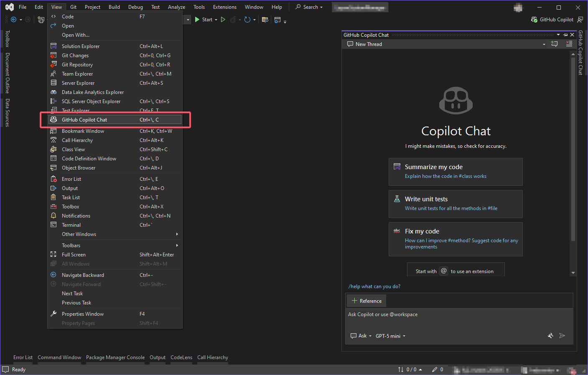The height and width of the screenshot is (375, 588).
Task: Click the tools wrench icon in chat input
Action: point(550,336)
